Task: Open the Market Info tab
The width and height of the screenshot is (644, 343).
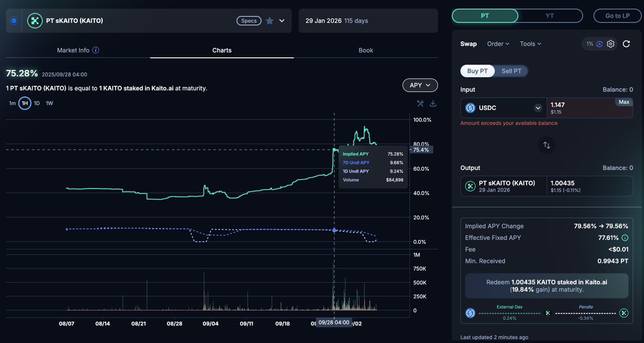Action: coord(73,50)
